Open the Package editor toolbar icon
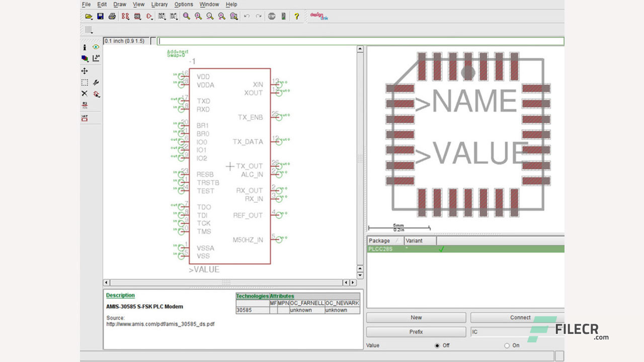This screenshot has width=644, height=362. [x=137, y=16]
